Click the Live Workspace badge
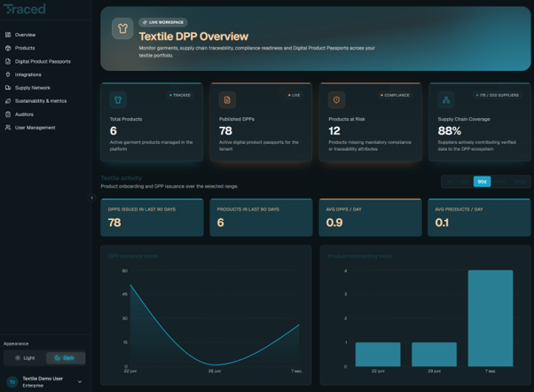Image resolution: width=534 pixels, height=392 pixels. tap(163, 22)
